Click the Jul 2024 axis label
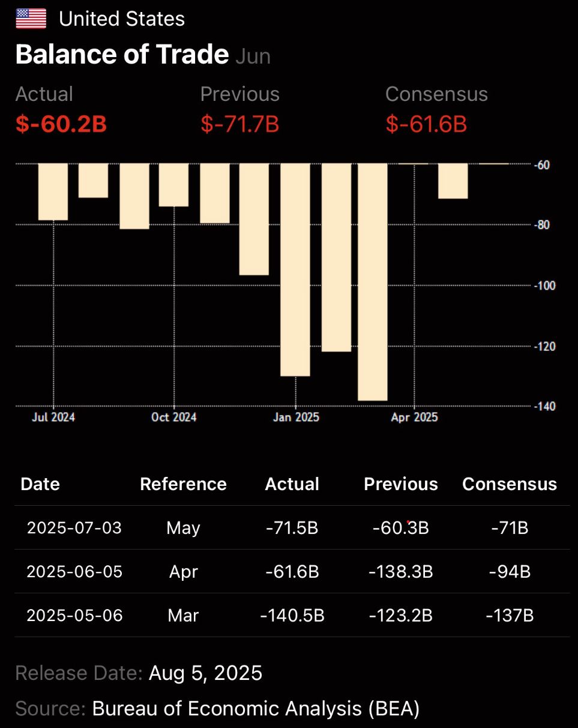 tap(53, 417)
